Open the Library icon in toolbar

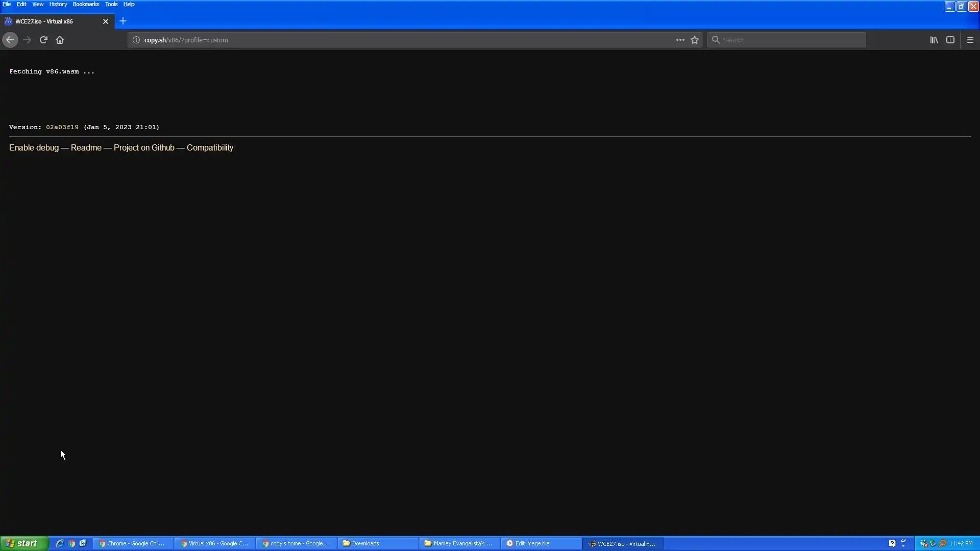click(934, 40)
